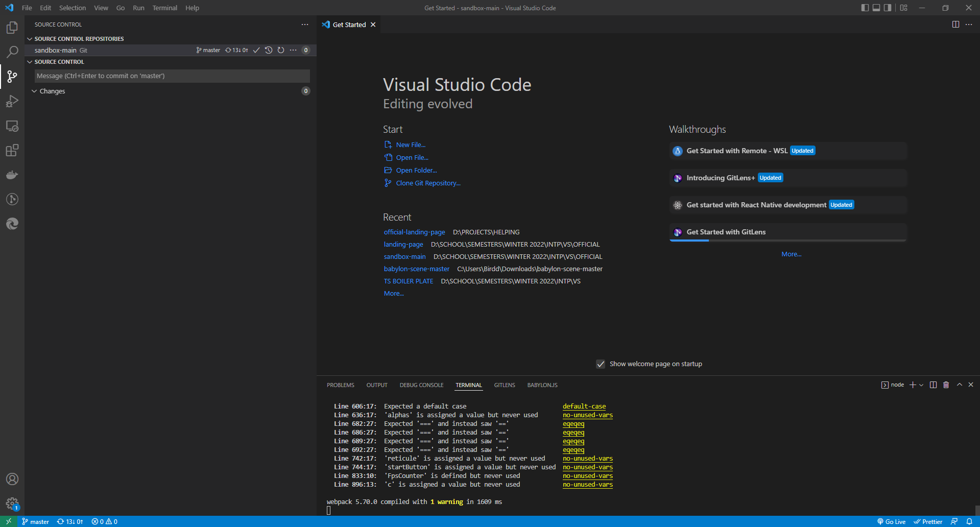Maximize the terminal panel size

coord(960,385)
